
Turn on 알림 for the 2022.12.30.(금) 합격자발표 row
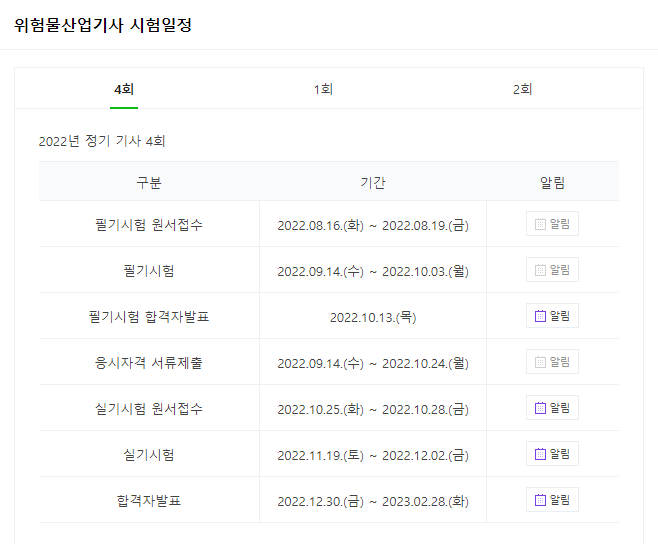point(552,500)
